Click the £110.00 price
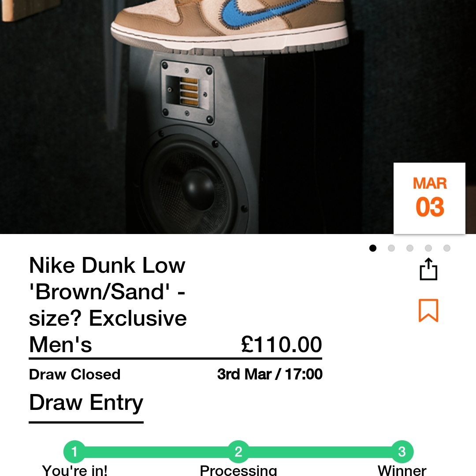Image resolution: width=476 pixels, height=476 pixels. [282, 345]
